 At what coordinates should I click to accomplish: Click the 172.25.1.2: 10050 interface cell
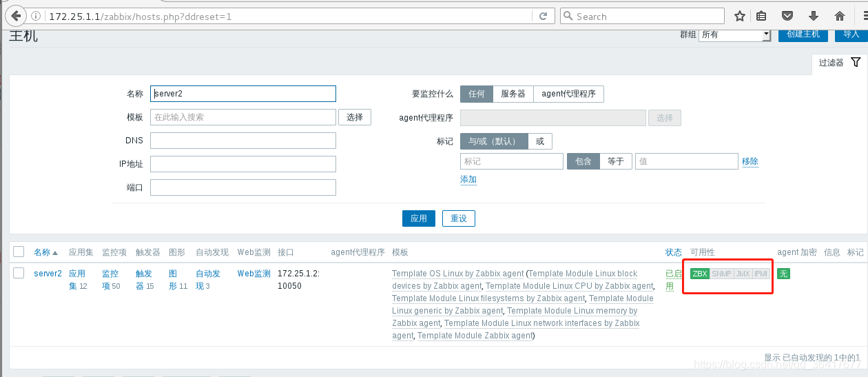298,280
